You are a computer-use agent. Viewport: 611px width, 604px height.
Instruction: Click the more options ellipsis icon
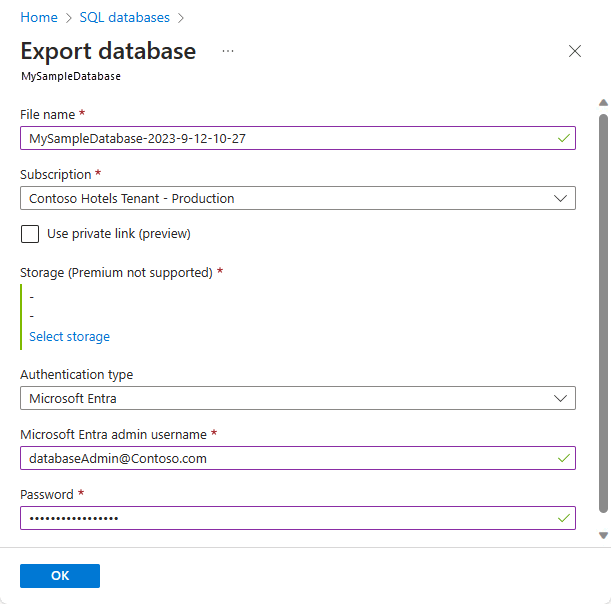click(228, 51)
